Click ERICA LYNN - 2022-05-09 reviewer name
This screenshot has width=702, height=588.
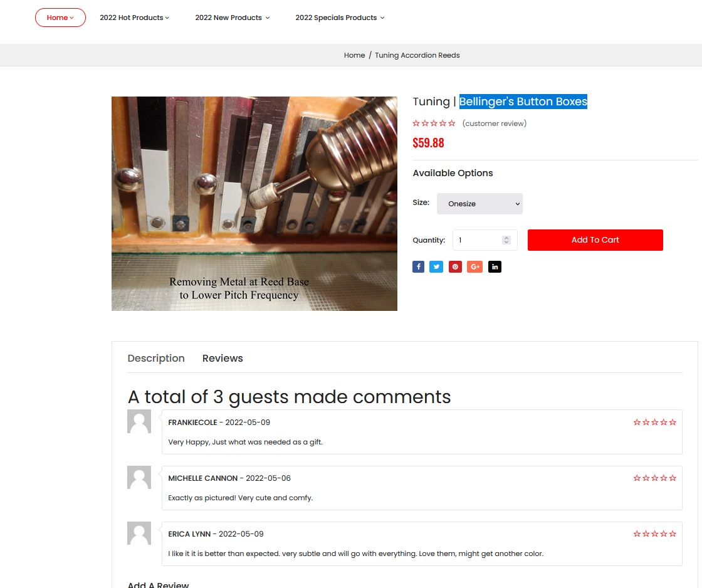216,534
